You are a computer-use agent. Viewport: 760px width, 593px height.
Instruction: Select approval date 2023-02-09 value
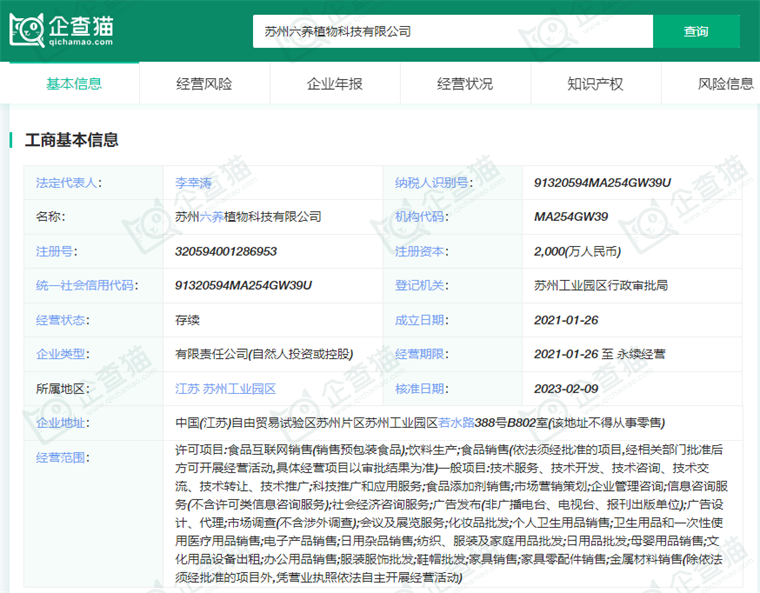[x=566, y=389]
